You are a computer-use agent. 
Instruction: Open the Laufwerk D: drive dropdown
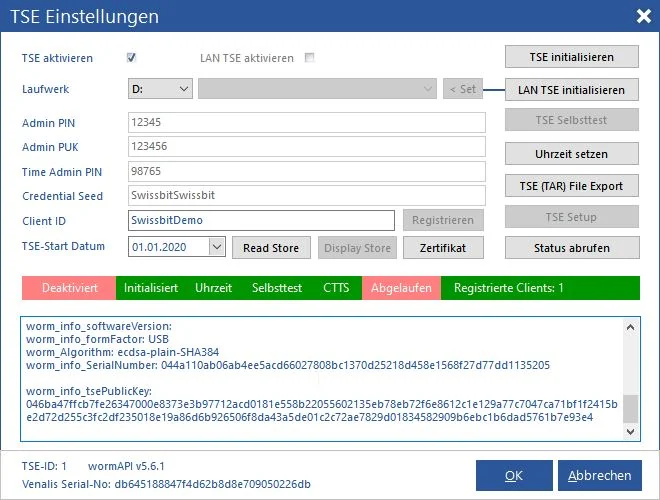160,89
